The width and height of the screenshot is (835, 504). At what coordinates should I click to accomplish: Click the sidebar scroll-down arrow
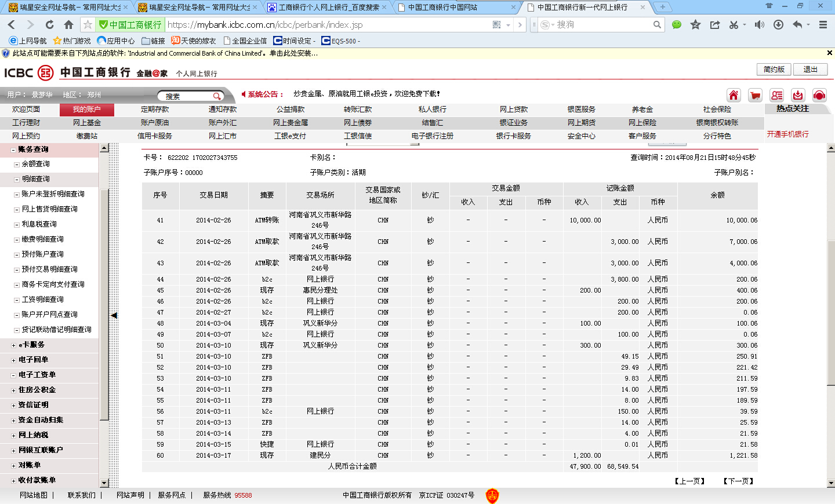[104, 483]
